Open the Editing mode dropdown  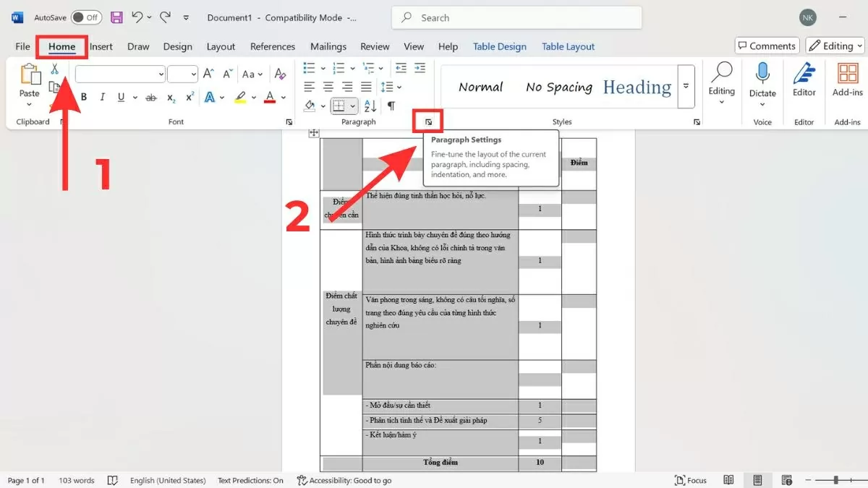(837, 46)
